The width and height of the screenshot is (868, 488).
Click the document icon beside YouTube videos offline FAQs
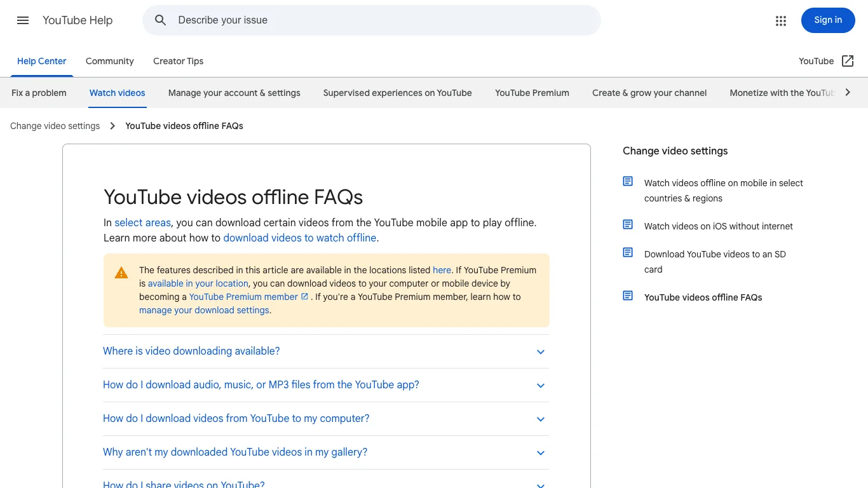pyautogui.click(x=628, y=296)
